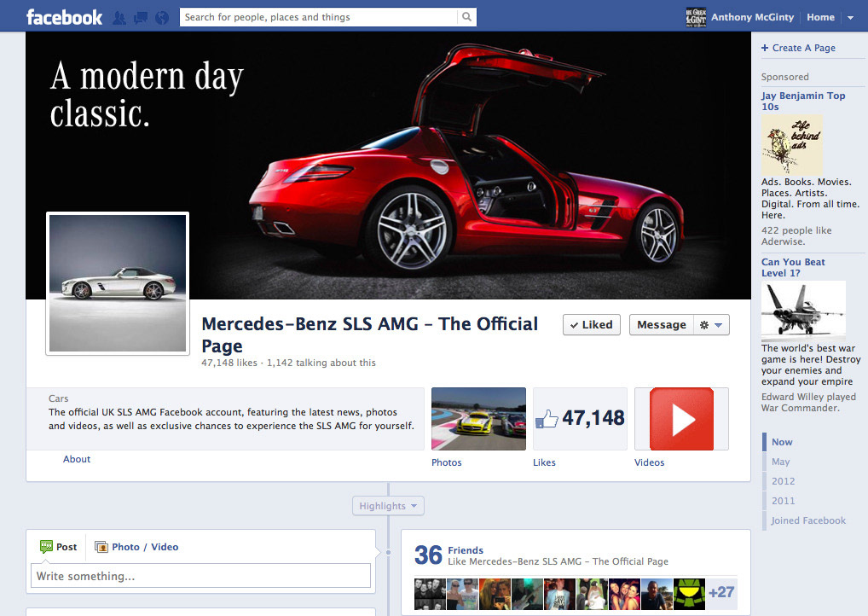Click Anthony McGinty profile picture
This screenshot has width=868, height=616.
tap(696, 17)
